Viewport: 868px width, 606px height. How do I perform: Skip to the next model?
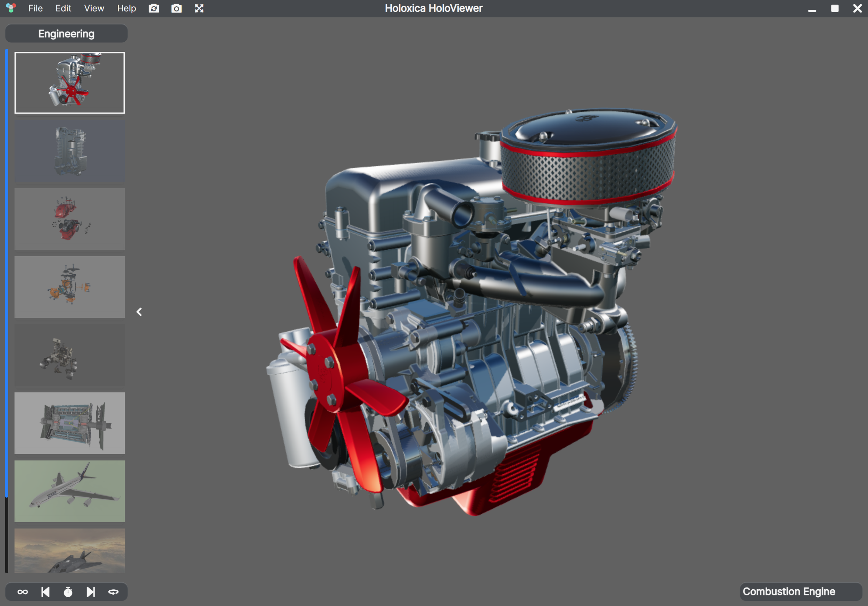click(91, 592)
